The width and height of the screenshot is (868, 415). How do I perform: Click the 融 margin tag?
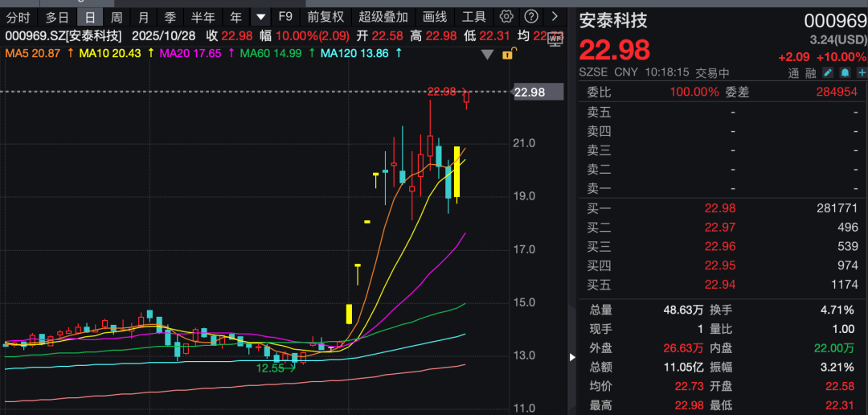click(810, 73)
